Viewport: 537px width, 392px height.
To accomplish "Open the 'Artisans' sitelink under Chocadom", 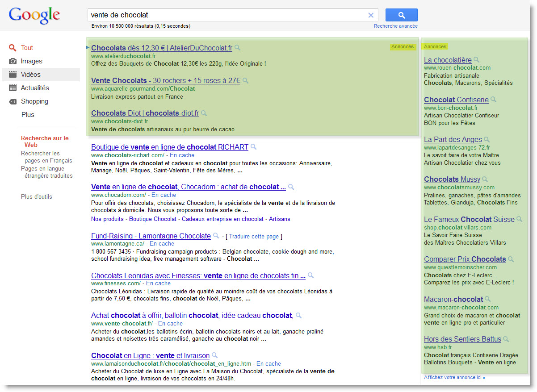I will pyautogui.click(x=280, y=219).
